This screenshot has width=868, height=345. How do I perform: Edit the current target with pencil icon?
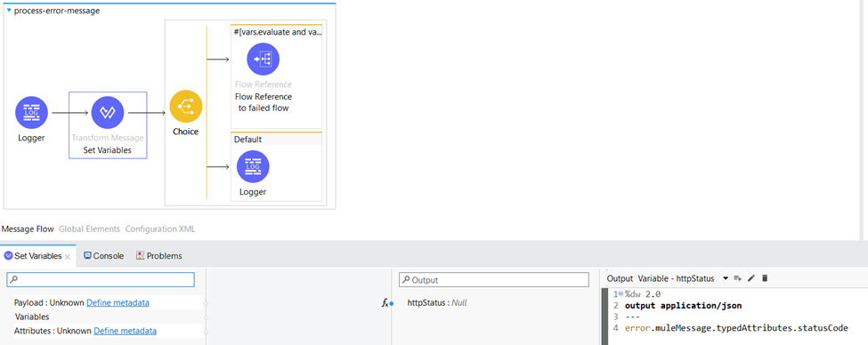(751, 278)
